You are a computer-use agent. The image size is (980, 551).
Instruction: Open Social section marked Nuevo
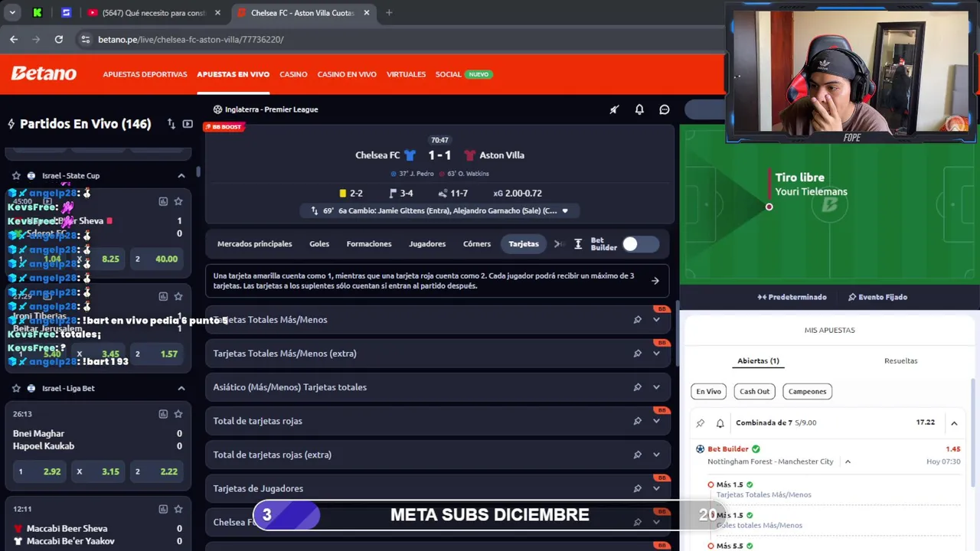pos(463,74)
